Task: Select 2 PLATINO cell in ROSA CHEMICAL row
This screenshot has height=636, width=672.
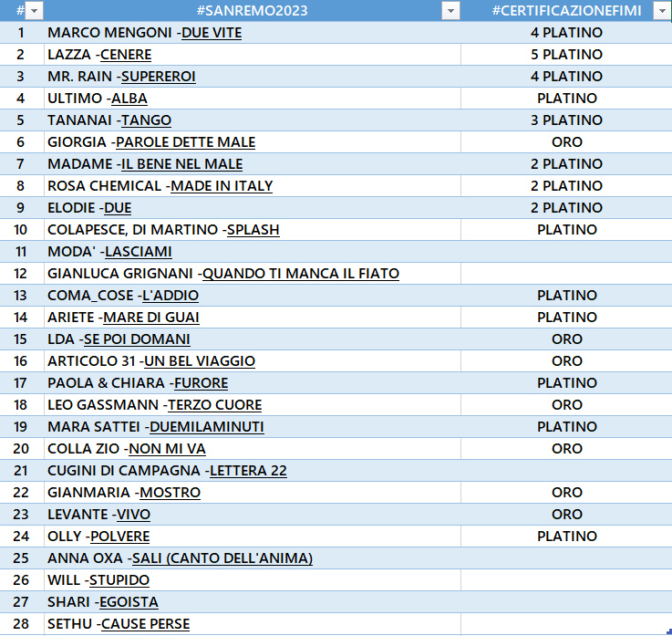Action: [x=566, y=186]
